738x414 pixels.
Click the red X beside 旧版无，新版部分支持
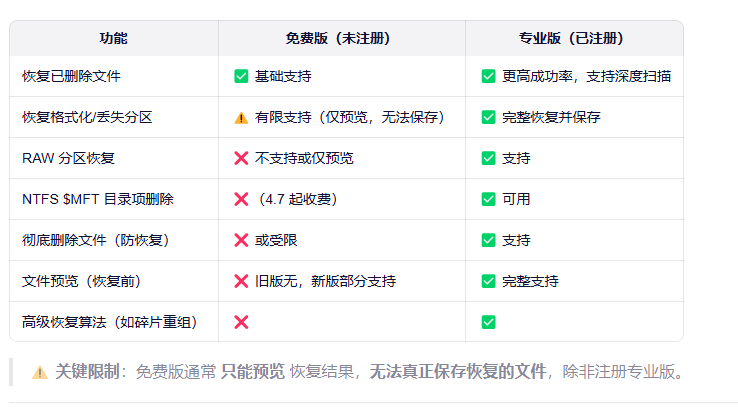coord(241,281)
